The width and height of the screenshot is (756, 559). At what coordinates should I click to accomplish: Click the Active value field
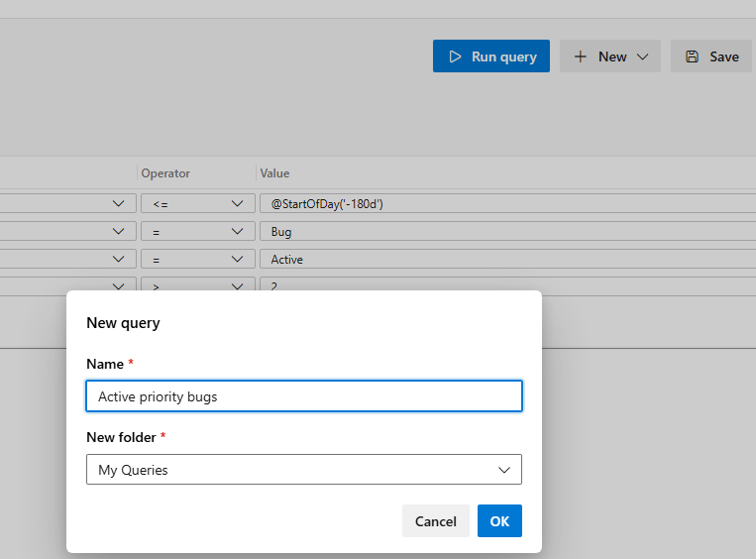click(x=507, y=259)
